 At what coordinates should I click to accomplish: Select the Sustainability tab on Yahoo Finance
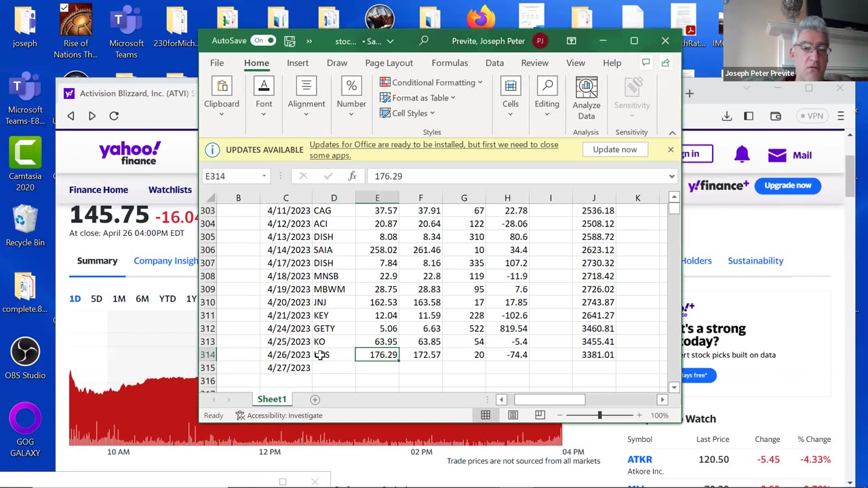click(755, 260)
